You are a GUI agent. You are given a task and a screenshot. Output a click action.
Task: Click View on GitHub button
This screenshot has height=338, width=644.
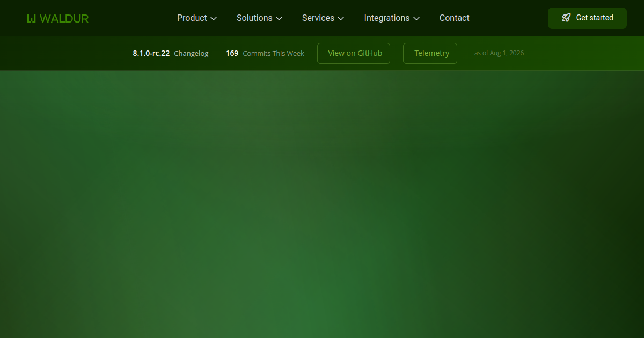(354, 53)
